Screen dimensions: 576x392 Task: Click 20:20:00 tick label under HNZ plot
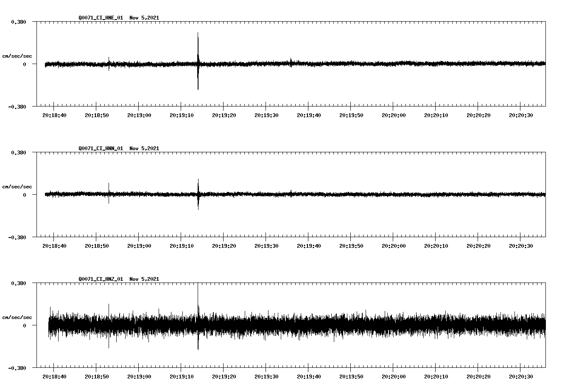pyautogui.click(x=394, y=376)
